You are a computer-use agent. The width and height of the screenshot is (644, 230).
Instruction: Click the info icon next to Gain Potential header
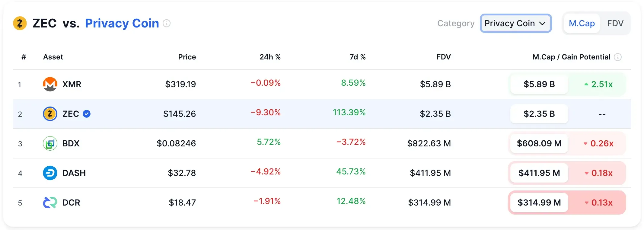coord(617,57)
